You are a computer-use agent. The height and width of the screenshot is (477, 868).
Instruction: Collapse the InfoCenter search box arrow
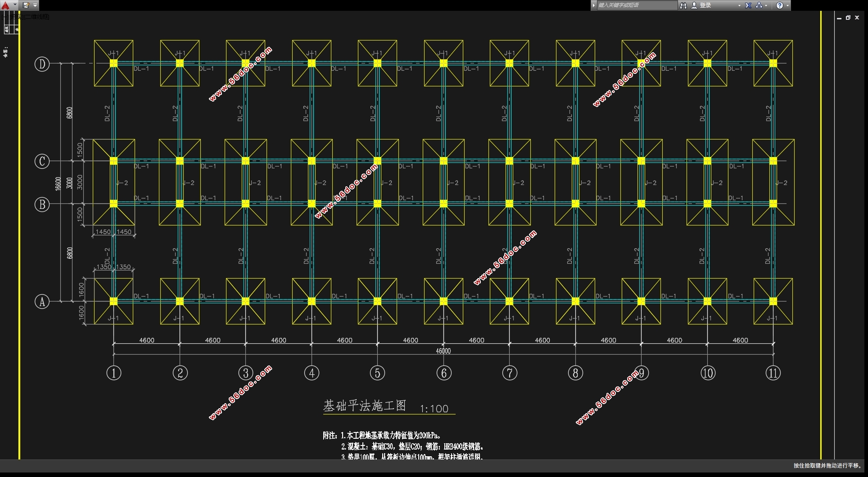click(x=594, y=5)
